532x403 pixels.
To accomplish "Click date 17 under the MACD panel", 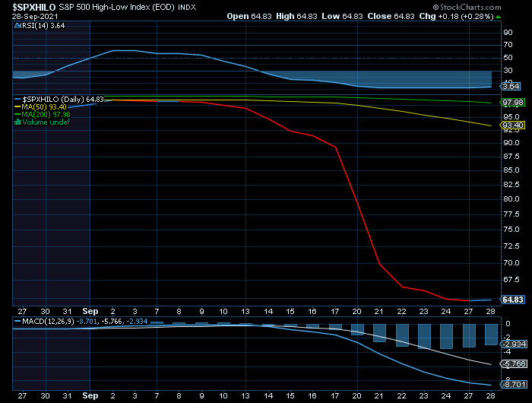I will coord(335,396).
